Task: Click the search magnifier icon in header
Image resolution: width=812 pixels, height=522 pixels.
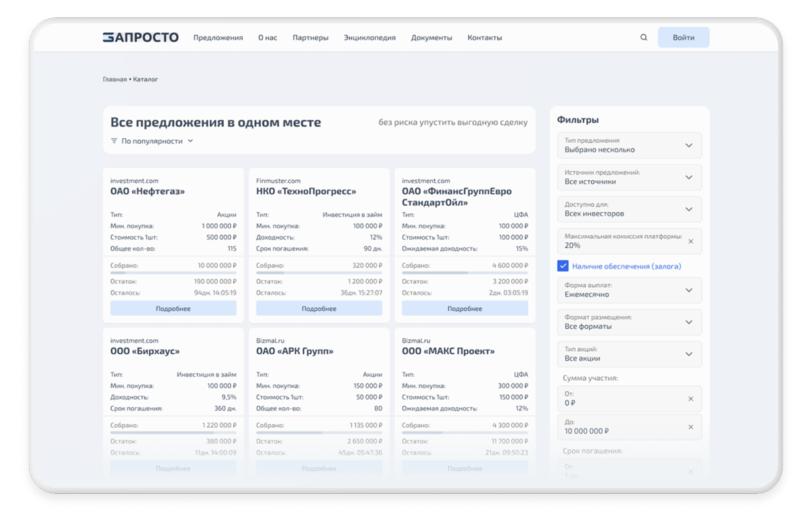Action: coord(643,38)
